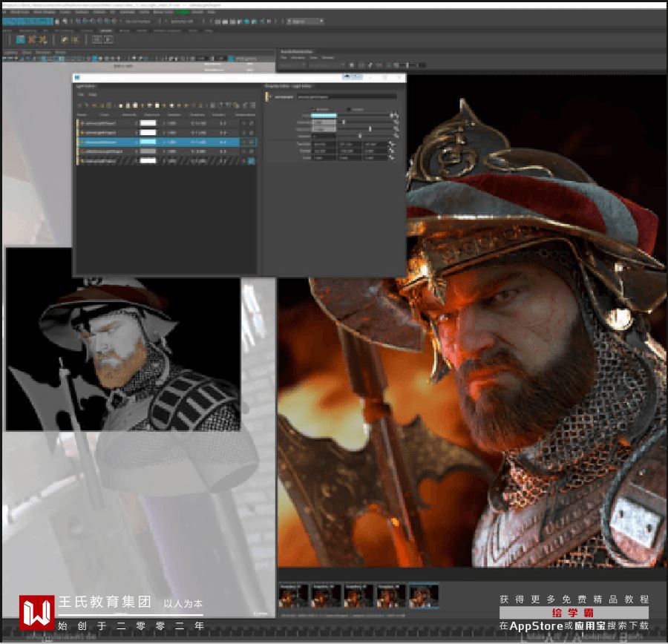This screenshot has height=644, width=668.
Task: Open the gray color swatch in the light list
Action: click(x=148, y=151)
